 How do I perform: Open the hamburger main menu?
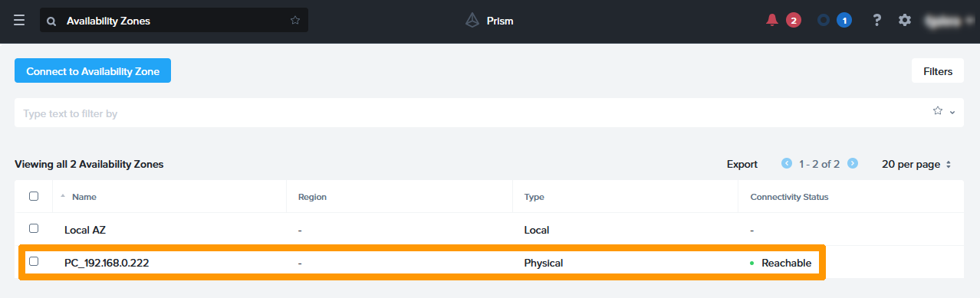(x=19, y=21)
